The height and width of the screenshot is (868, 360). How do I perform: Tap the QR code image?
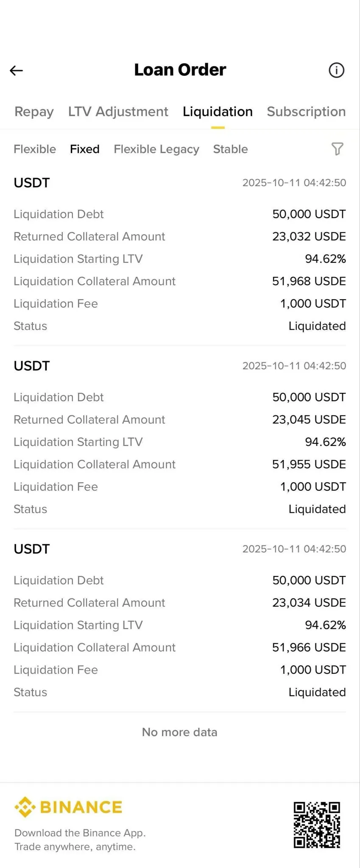317,825
